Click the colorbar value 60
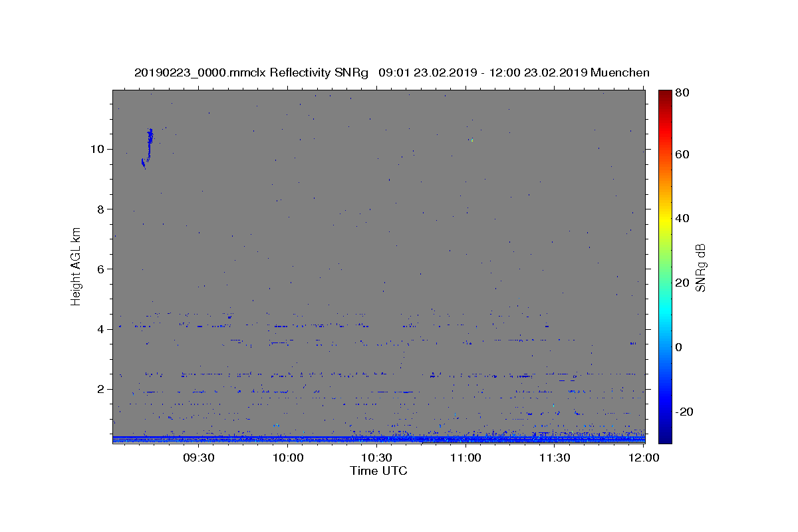Viewport: 798px width, 532px height. (682, 154)
